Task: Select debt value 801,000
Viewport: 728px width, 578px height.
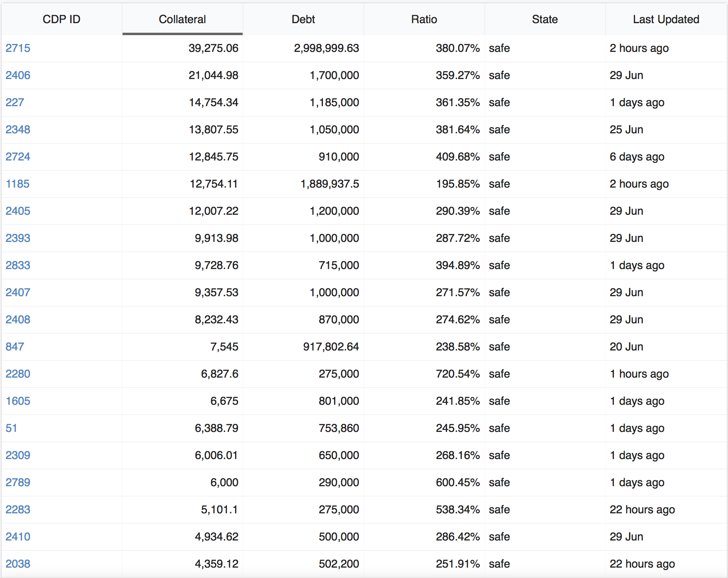Action: coord(339,401)
